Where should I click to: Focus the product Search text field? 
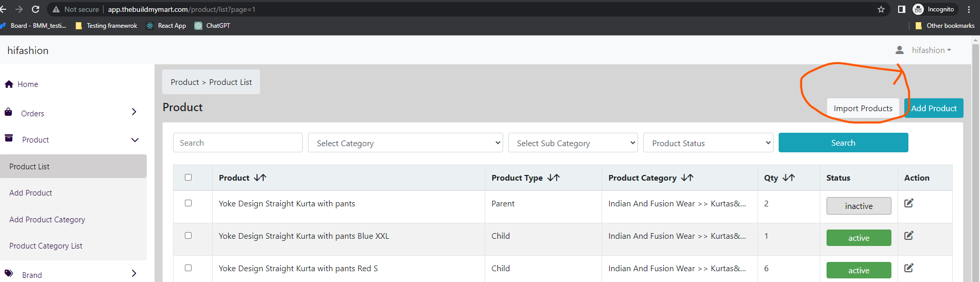click(x=238, y=143)
